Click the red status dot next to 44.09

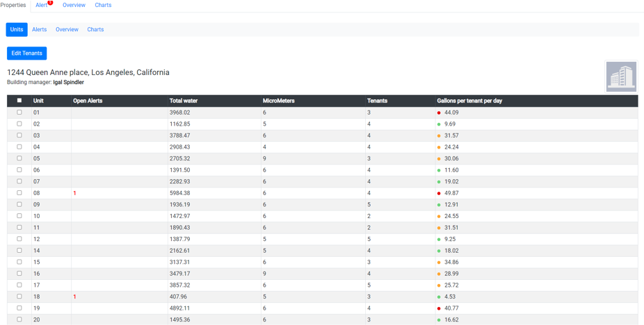439,112
